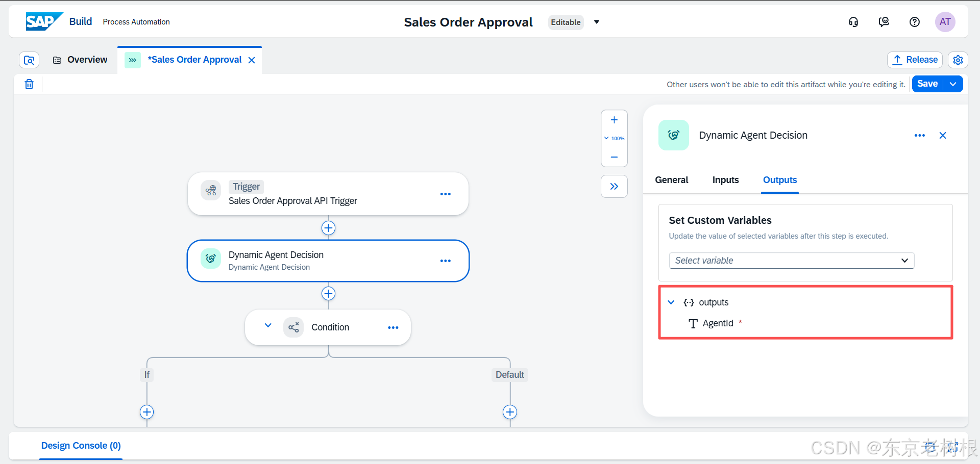Select the Outputs tab
Image resolution: width=980 pixels, height=464 pixels.
pos(780,180)
